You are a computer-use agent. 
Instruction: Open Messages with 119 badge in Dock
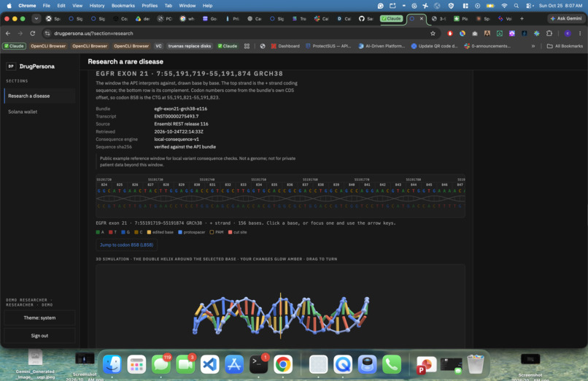(161, 364)
